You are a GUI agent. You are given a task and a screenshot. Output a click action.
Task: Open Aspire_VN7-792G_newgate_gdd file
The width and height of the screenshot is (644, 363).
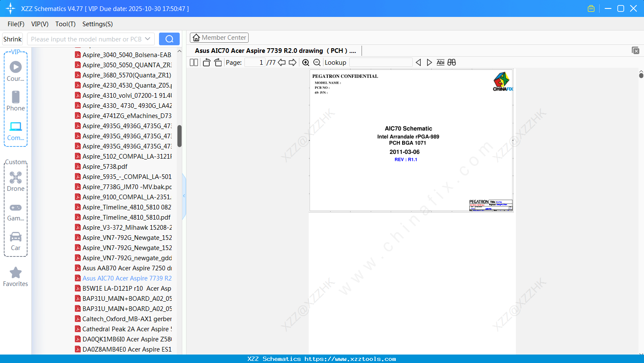123,258
